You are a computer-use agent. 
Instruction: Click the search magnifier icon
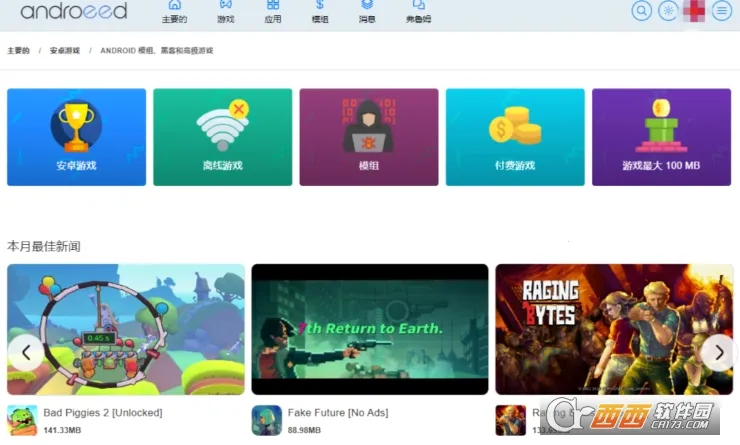(642, 11)
